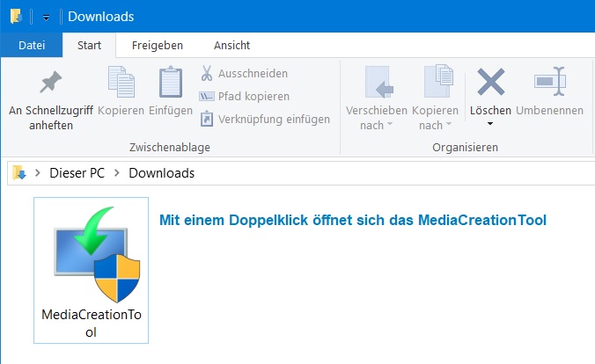Click the Umbenennen rename icon
The height and width of the screenshot is (364, 595).
(x=550, y=81)
